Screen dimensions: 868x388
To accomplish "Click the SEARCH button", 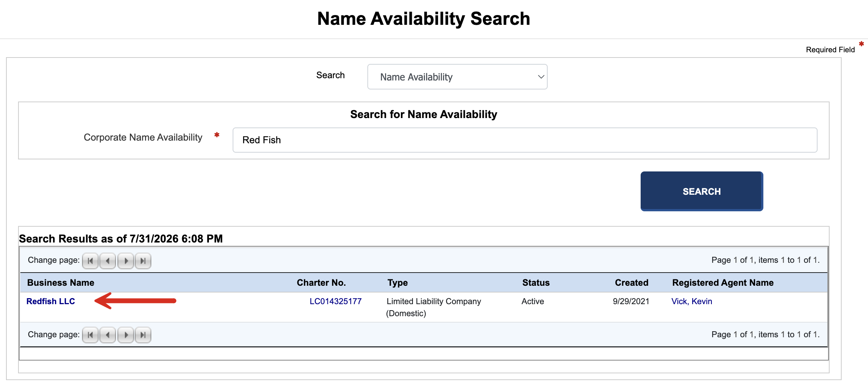I will 702,191.
